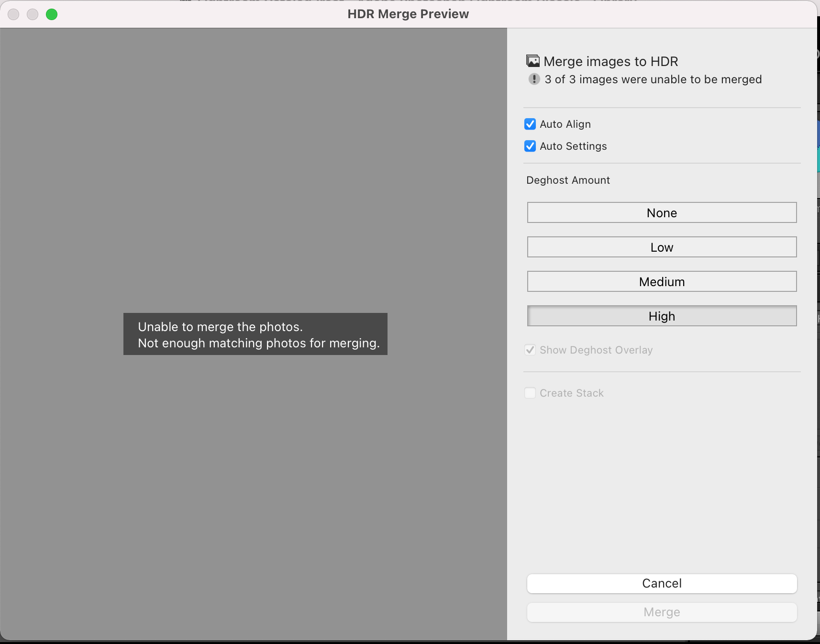
Task: Select the Low deghost amount
Action: 661,247
